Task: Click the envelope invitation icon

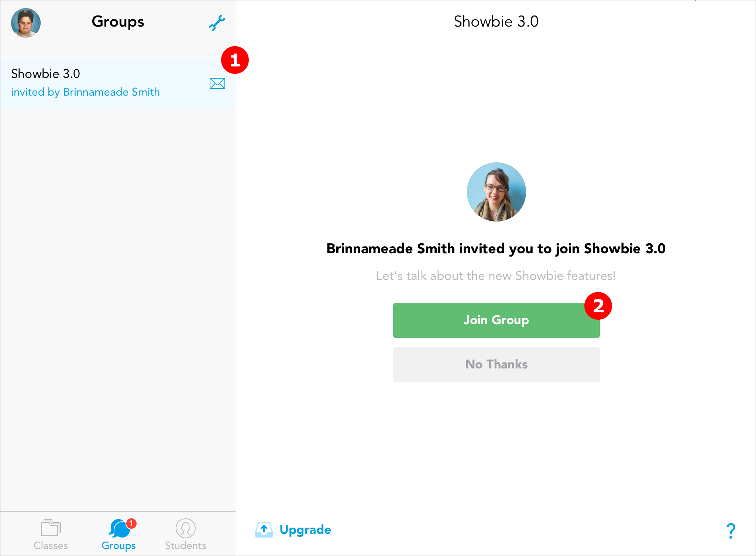Action: pos(217,83)
